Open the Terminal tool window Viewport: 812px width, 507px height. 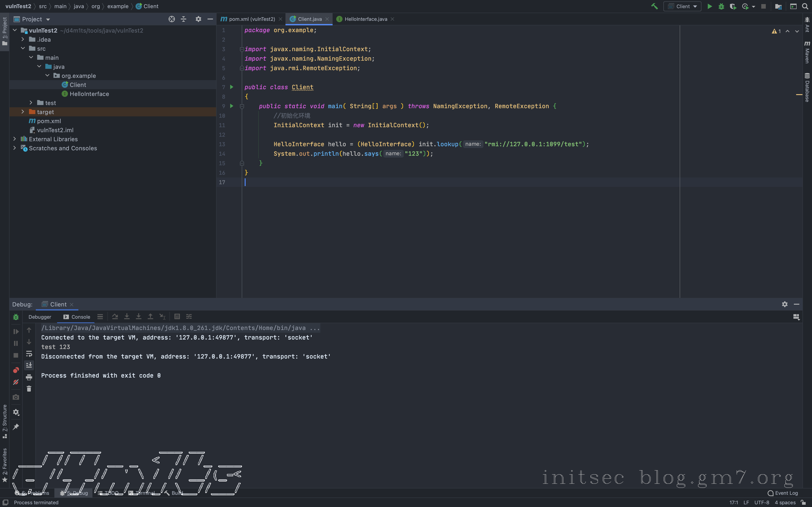click(144, 493)
